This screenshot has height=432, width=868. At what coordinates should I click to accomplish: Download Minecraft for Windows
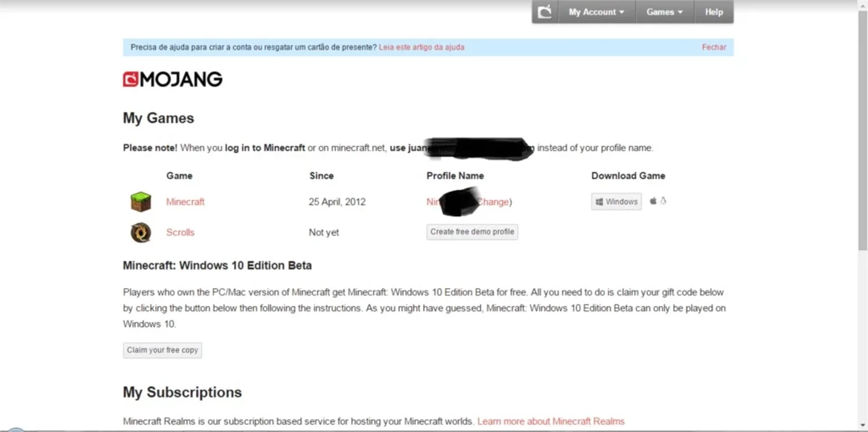[617, 202]
